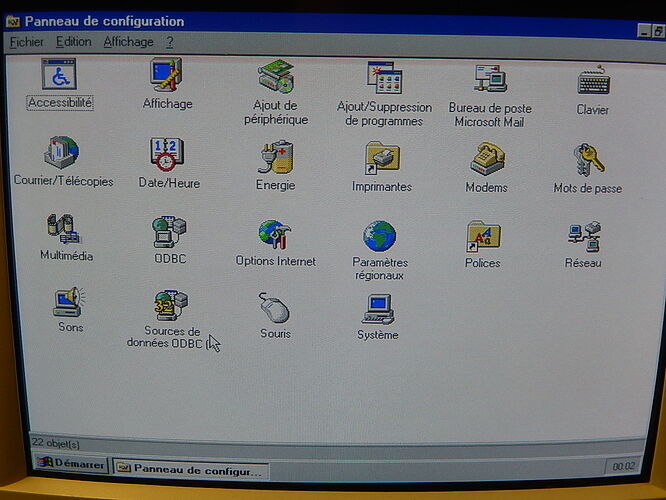666x500 pixels.
Task: Select Sources de données ODBC icon
Action: coord(171,306)
